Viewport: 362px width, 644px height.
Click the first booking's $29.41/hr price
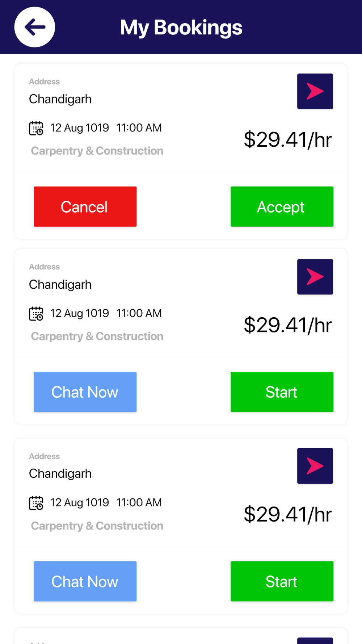(287, 140)
